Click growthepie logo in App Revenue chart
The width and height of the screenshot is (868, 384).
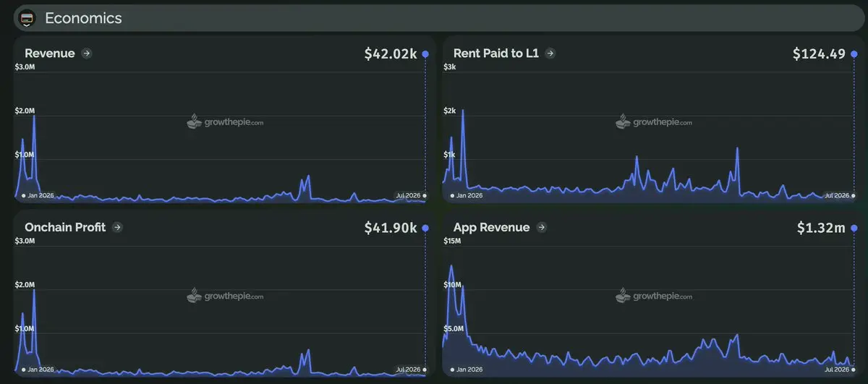654,295
